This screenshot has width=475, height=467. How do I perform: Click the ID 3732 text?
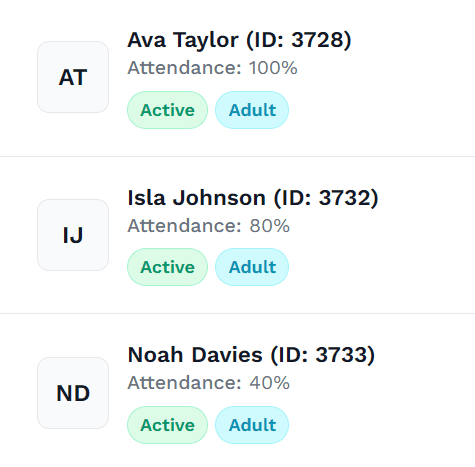click(326, 198)
